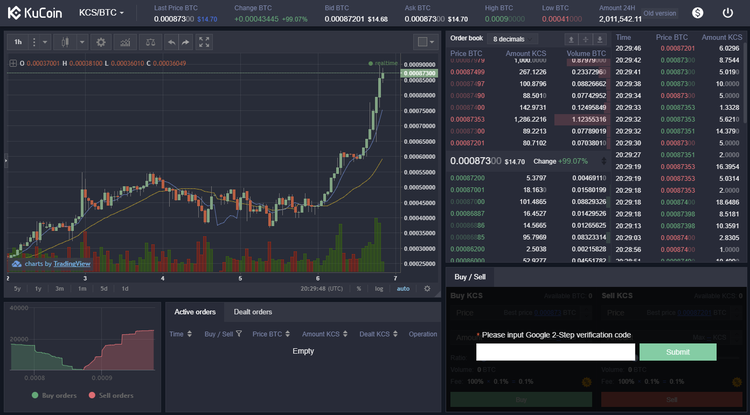
Task: Click the trade history scrollbar
Action: click(746, 81)
